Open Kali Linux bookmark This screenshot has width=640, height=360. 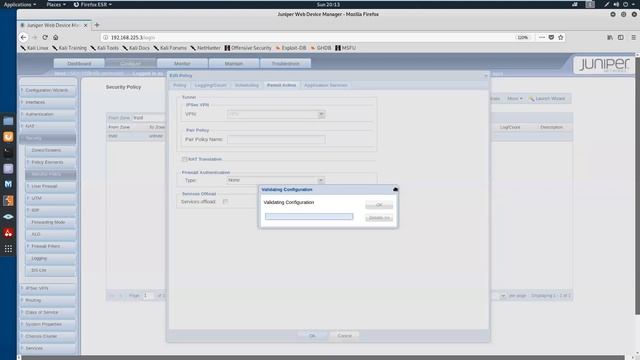tap(34, 48)
